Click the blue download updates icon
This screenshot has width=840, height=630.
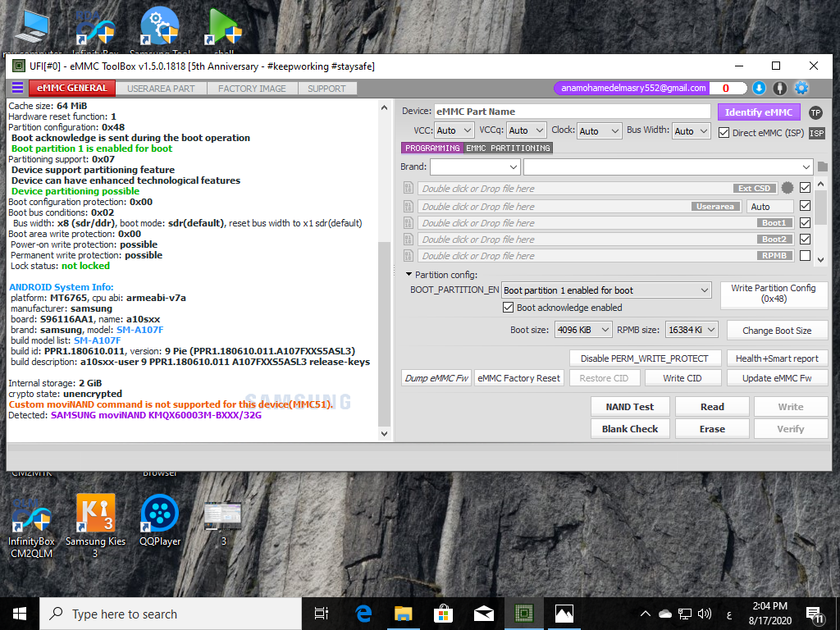[x=759, y=88]
